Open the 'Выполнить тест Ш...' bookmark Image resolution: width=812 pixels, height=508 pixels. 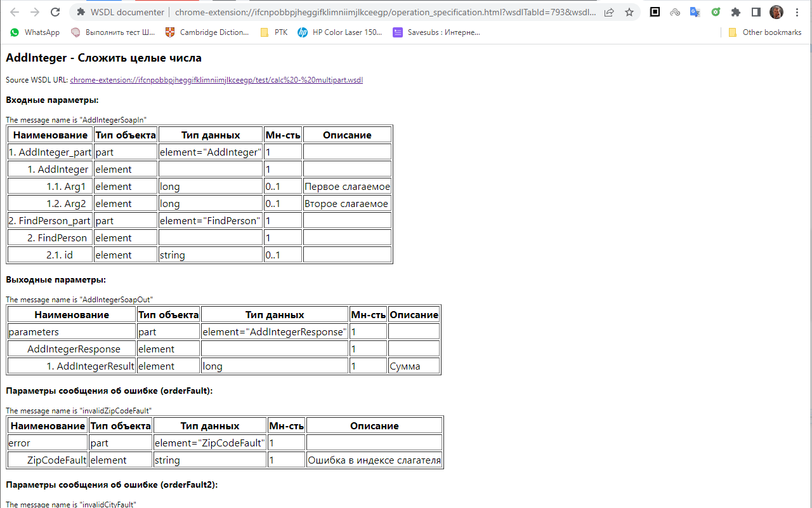point(113,32)
